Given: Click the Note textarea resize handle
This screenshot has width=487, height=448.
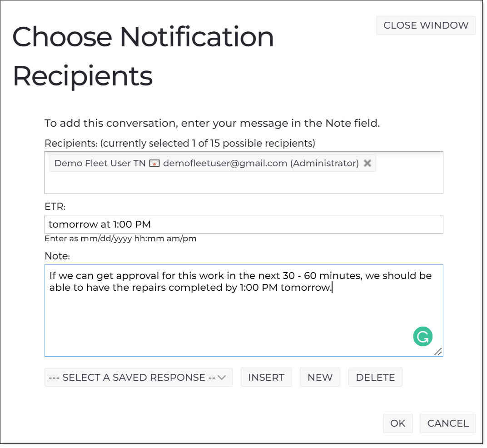Looking at the screenshot, I should coord(438,352).
